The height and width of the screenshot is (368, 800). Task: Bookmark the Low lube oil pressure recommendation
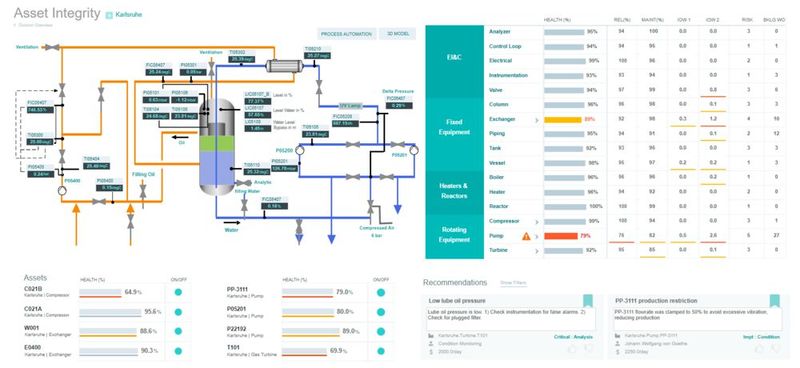coord(588,301)
